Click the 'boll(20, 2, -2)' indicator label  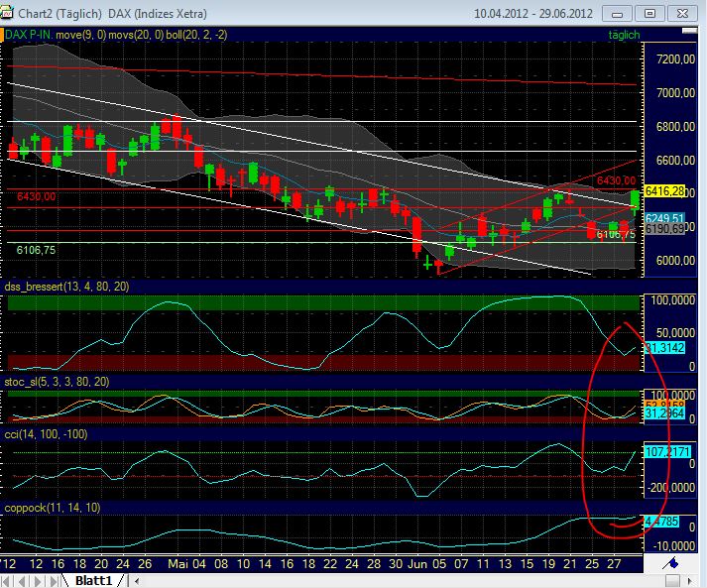(x=196, y=35)
